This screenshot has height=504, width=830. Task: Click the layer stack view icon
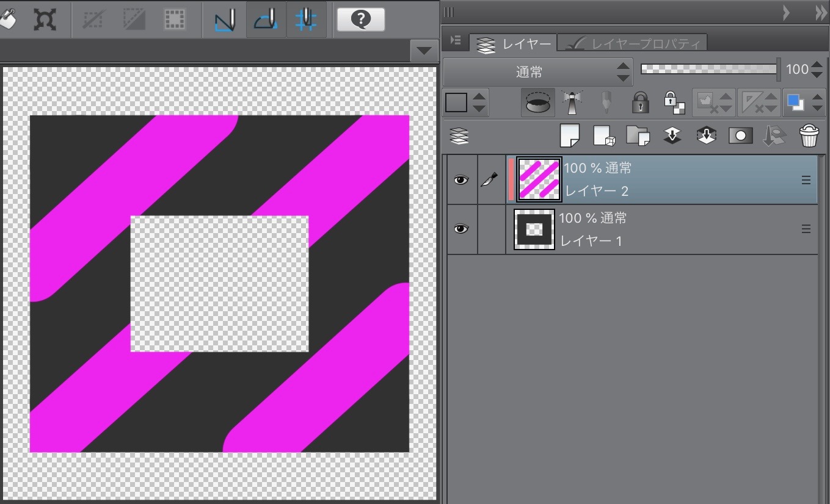click(x=459, y=135)
